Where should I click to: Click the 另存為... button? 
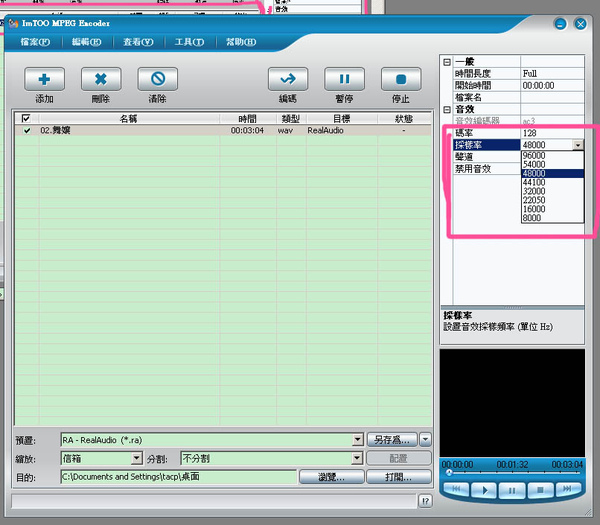[x=392, y=440]
